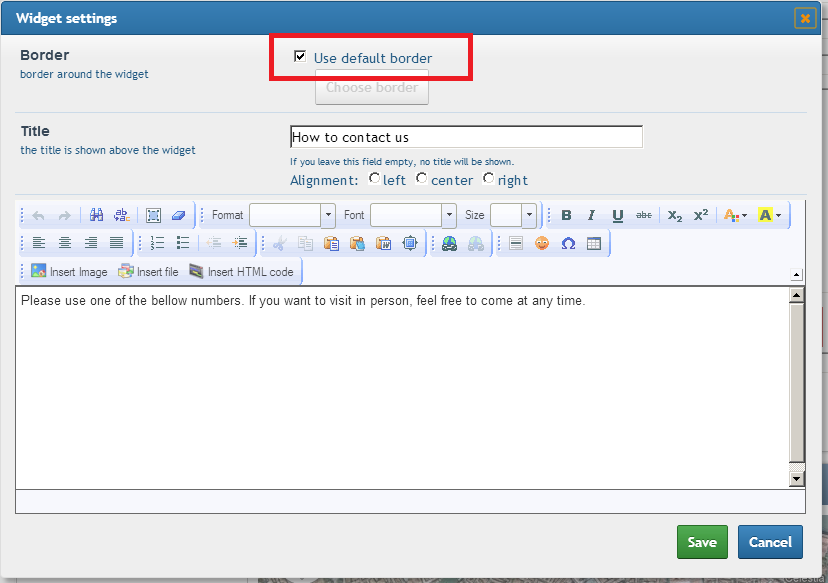828x583 pixels.
Task: Open the text highlight color picker
Action: (x=770, y=216)
